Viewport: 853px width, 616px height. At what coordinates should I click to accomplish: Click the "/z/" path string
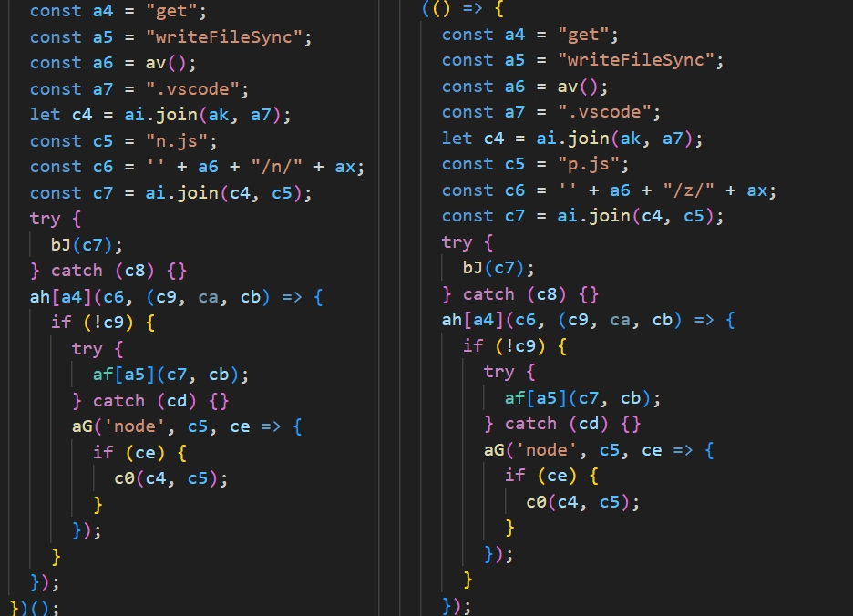(x=688, y=190)
